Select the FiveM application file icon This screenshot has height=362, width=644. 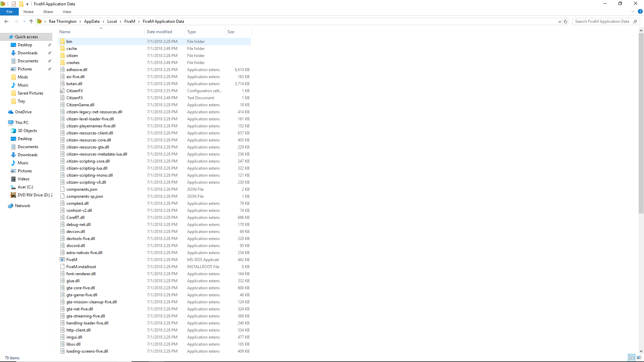62,260
